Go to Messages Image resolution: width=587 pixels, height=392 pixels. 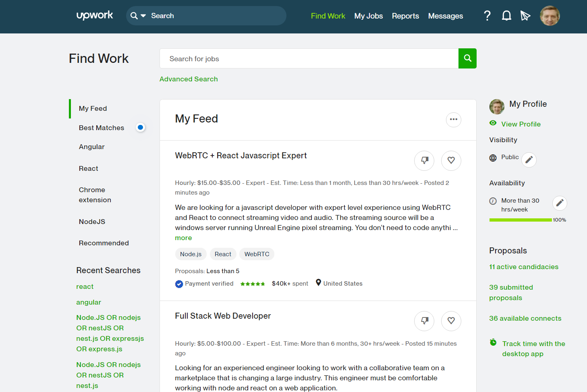445,16
